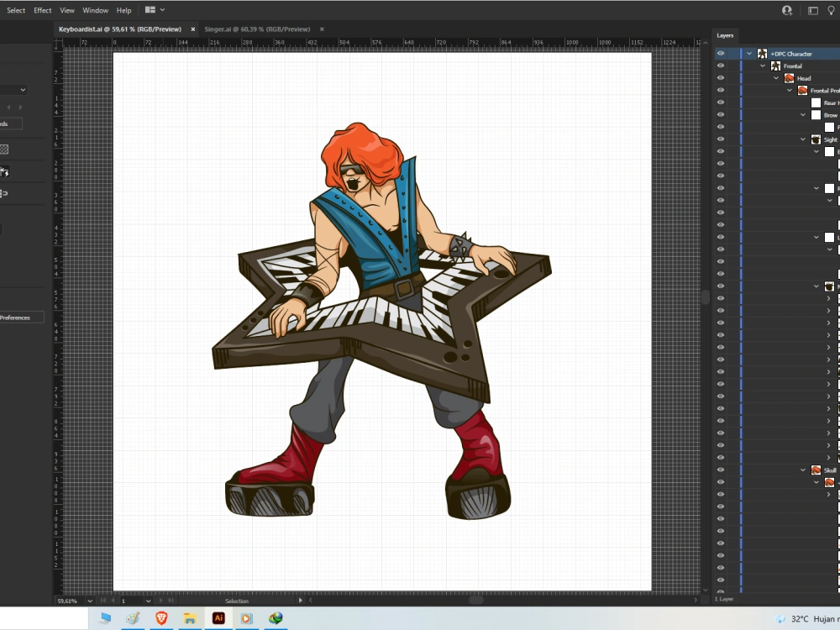Hide the +DPC Character layer
The image size is (840, 630).
click(x=721, y=53)
